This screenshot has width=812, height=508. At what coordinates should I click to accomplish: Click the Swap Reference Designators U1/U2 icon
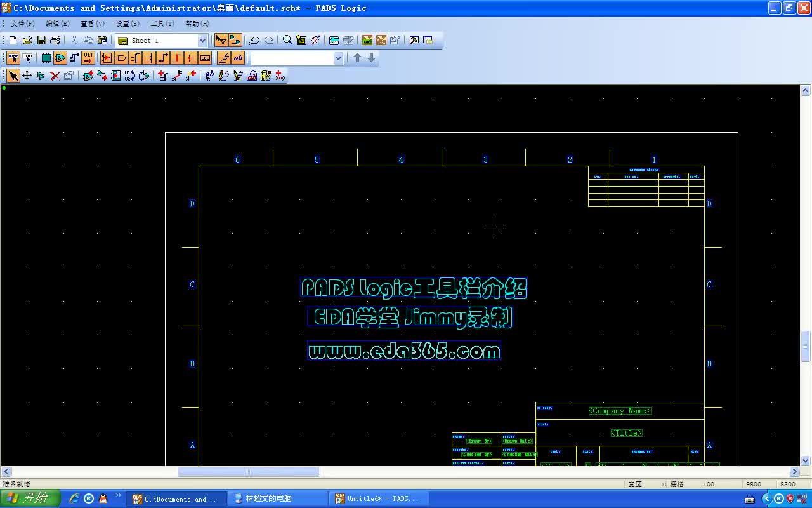(x=130, y=76)
